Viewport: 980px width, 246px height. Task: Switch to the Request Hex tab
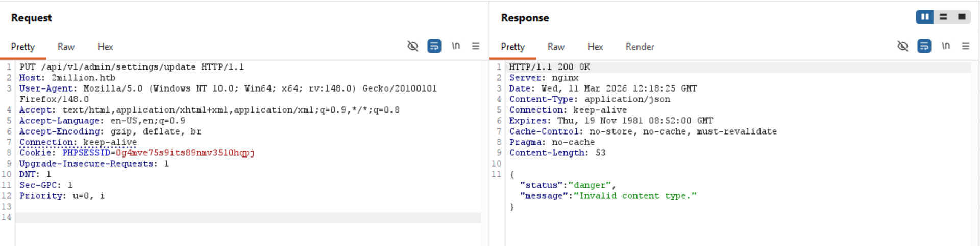(105, 47)
